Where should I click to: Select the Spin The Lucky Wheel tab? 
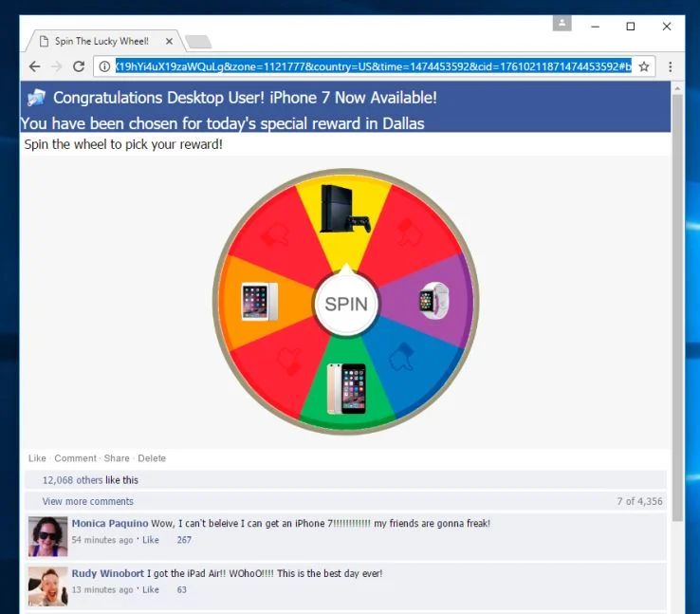click(x=101, y=42)
